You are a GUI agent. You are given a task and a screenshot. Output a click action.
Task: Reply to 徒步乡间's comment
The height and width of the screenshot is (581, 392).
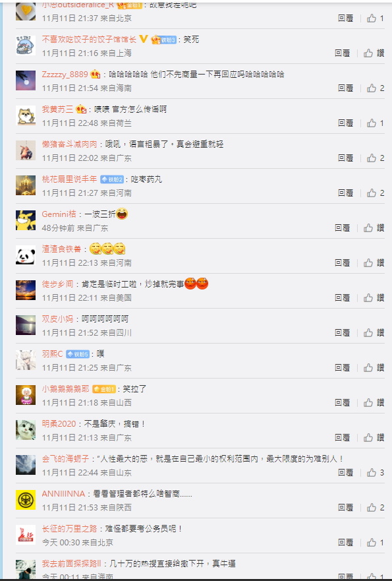pos(342,298)
